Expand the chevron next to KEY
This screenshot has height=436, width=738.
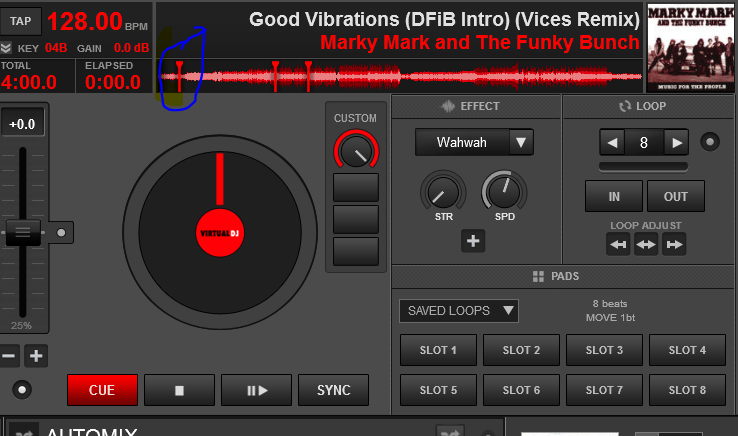click(6, 48)
